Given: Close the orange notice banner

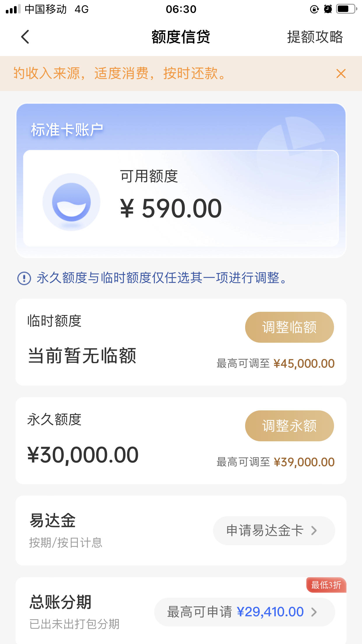Looking at the screenshot, I should pyautogui.click(x=341, y=73).
